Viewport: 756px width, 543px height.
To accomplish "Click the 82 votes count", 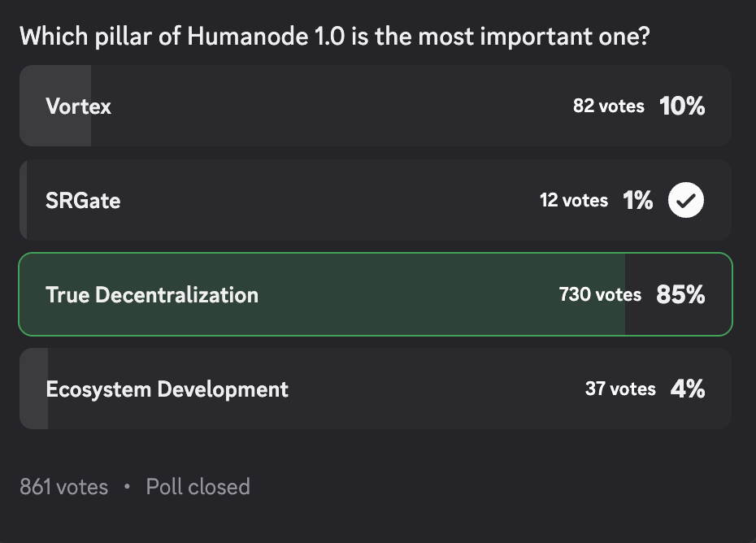I will point(609,106).
